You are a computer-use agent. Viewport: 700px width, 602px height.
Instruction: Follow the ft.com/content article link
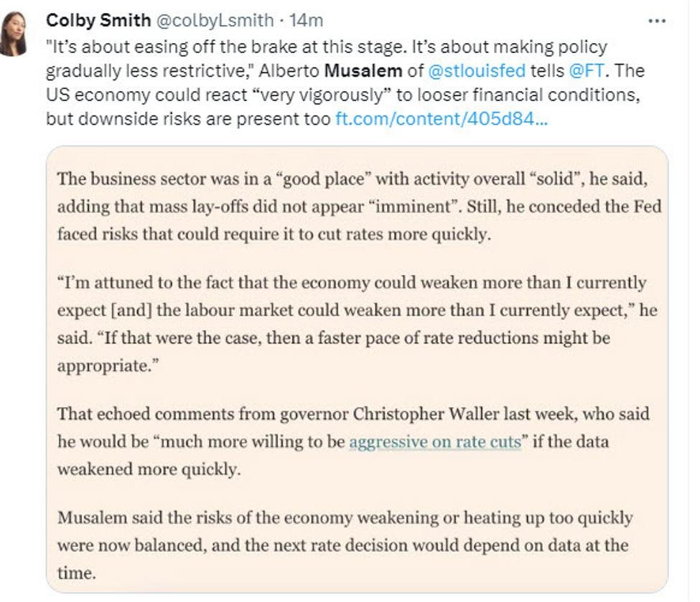click(442, 119)
